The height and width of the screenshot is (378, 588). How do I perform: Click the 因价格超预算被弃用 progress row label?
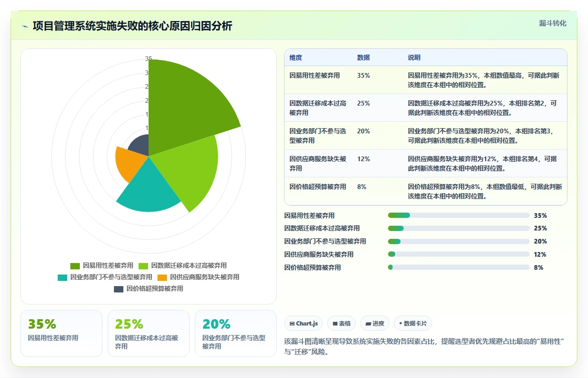click(312, 267)
